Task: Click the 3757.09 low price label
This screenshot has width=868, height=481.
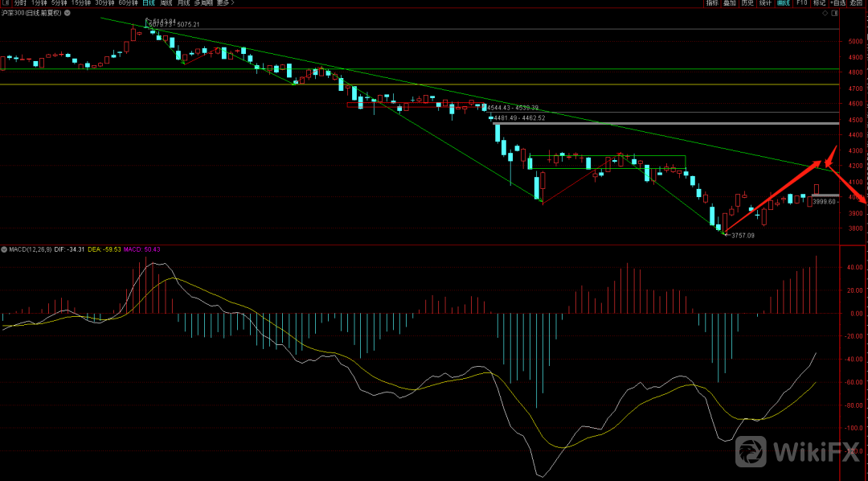Action: click(743, 236)
